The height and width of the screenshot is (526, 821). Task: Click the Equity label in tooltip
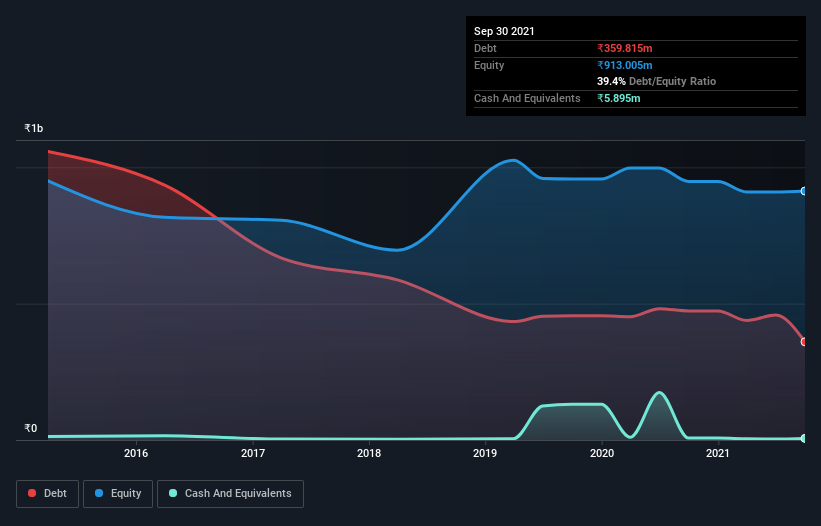point(489,65)
